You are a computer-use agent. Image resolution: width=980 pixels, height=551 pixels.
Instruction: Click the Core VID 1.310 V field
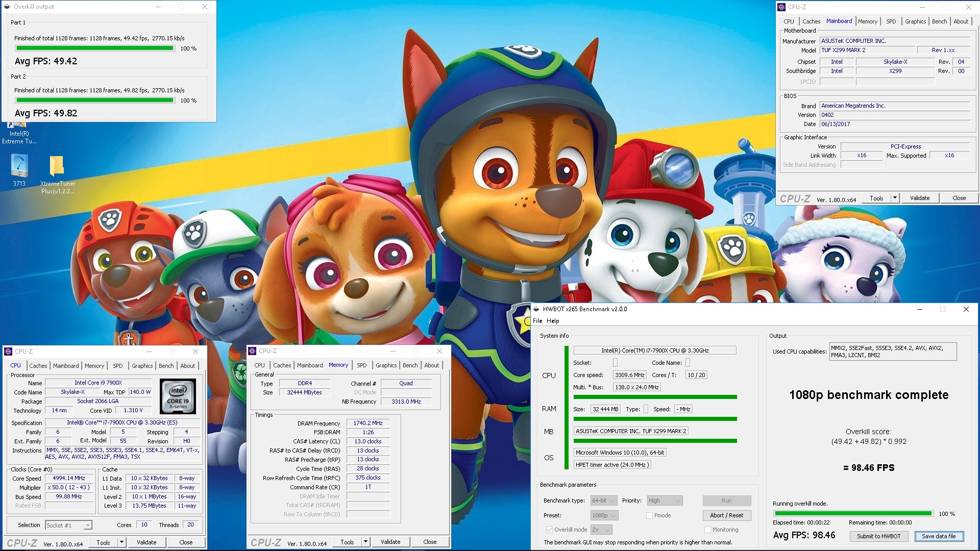click(x=133, y=411)
